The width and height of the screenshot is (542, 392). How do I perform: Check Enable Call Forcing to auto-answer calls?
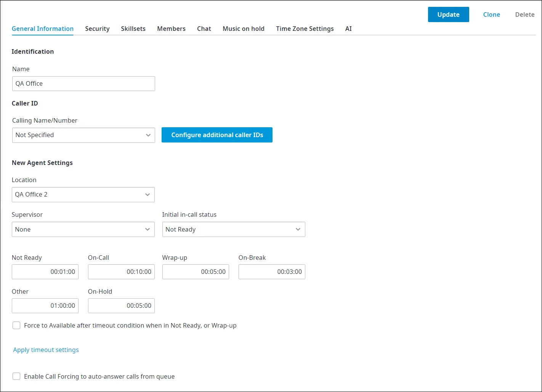click(16, 376)
